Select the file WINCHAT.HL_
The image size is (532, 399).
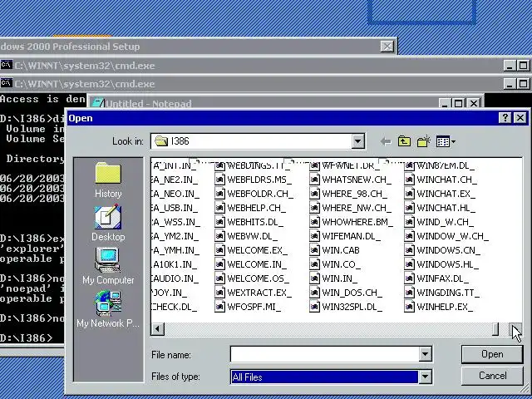coord(440,208)
